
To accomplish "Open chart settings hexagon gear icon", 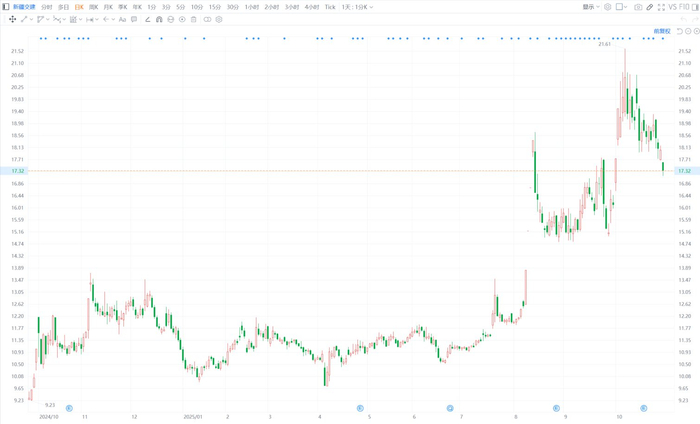I will (x=608, y=7).
